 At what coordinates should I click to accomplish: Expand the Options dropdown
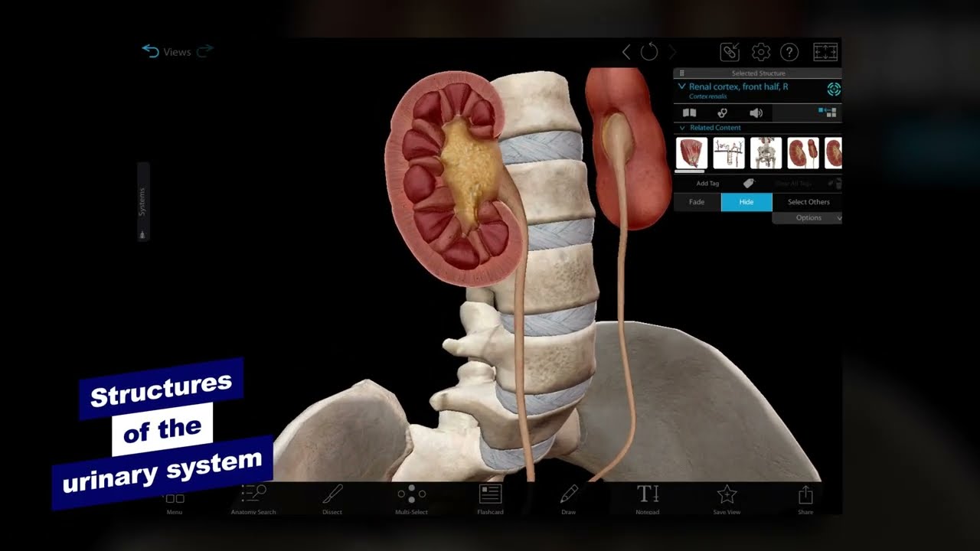tap(807, 218)
